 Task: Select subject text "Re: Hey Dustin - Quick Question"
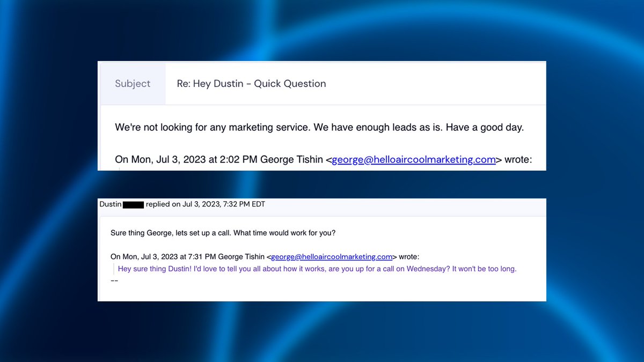click(x=251, y=84)
